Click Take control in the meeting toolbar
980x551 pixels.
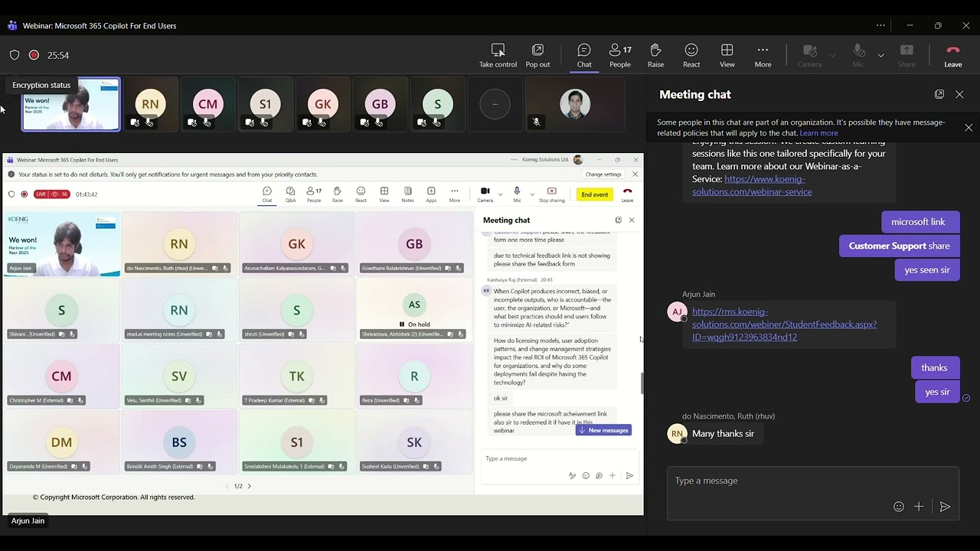coord(498,55)
